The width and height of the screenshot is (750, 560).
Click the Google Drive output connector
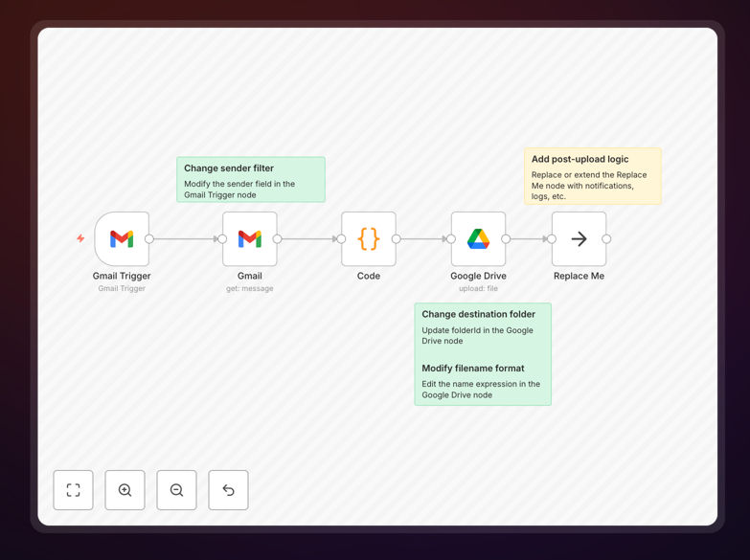(x=506, y=238)
